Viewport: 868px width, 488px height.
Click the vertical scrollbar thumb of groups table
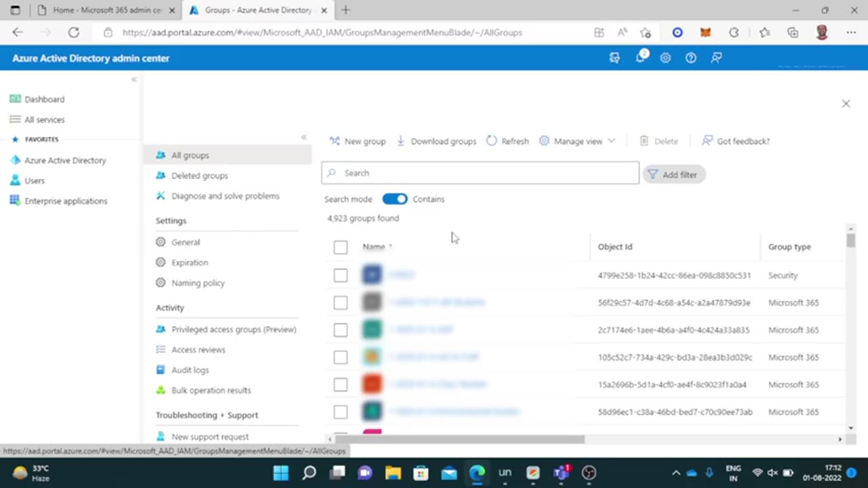(x=850, y=241)
